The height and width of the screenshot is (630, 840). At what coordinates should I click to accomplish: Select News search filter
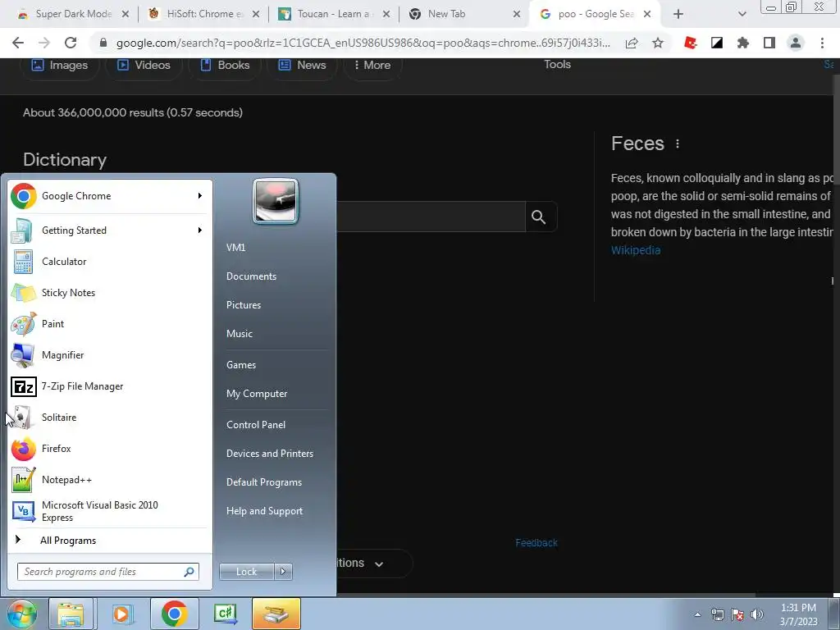(302, 65)
